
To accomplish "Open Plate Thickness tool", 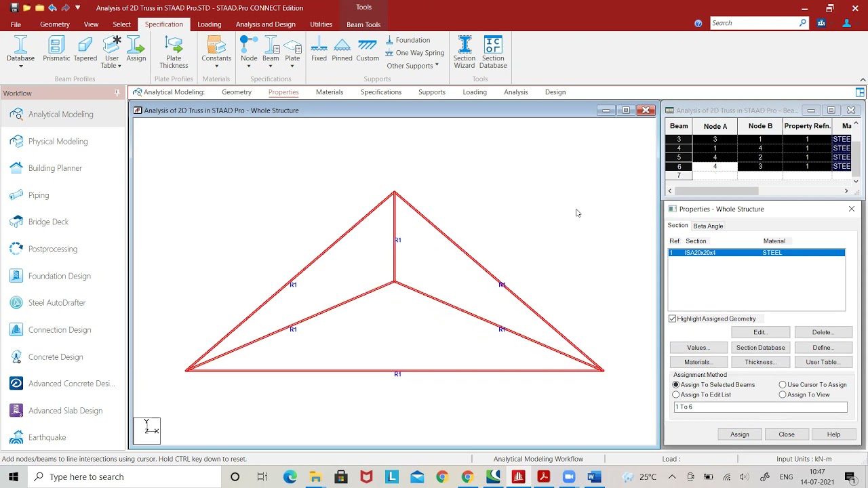I will tap(174, 52).
